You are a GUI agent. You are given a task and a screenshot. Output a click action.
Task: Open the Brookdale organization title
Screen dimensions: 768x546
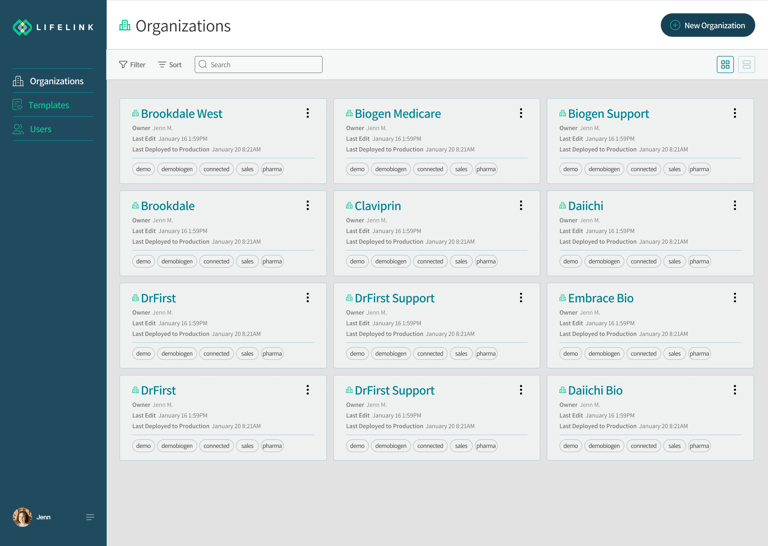click(x=168, y=206)
